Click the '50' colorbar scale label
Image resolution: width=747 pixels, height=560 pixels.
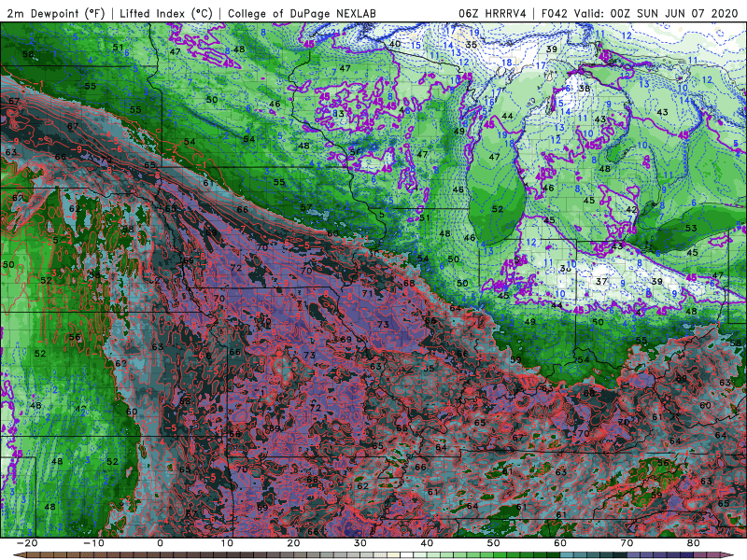(x=494, y=543)
